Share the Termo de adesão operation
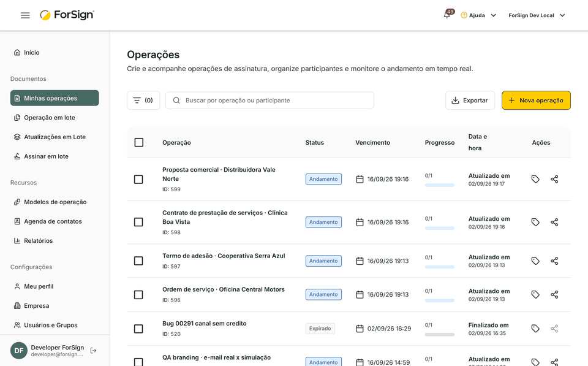588x366 pixels. (x=555, y=261)
